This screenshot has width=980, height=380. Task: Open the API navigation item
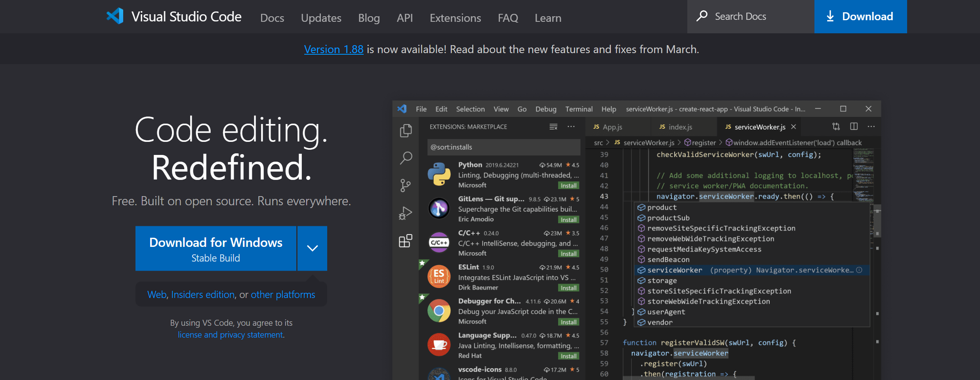405,18
